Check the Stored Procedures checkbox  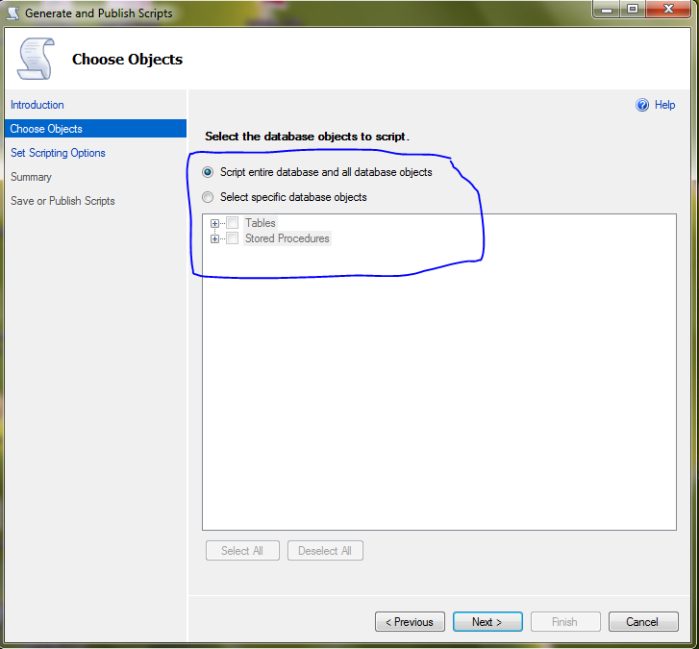pos(232,239)
